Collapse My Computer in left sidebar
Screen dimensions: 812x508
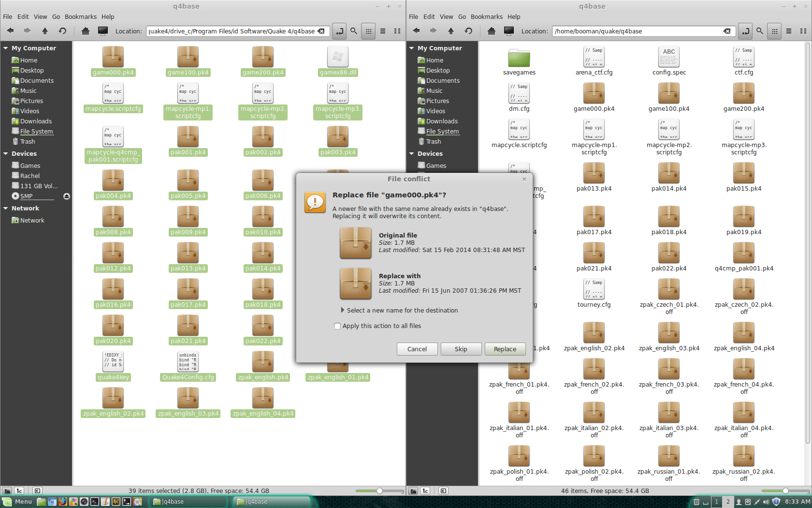(6, 48)
